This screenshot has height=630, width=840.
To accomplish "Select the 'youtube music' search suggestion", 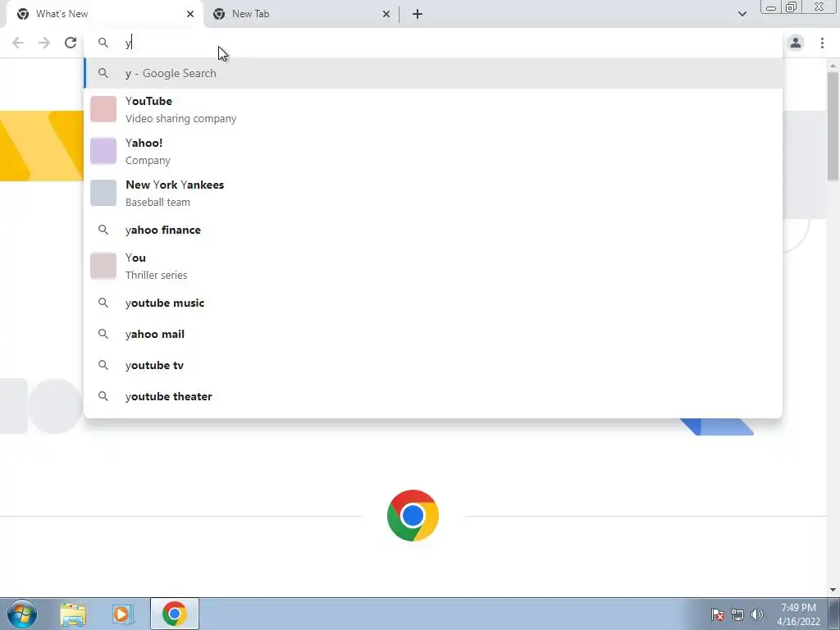I will pyautogui.click(x=433, y=304).
